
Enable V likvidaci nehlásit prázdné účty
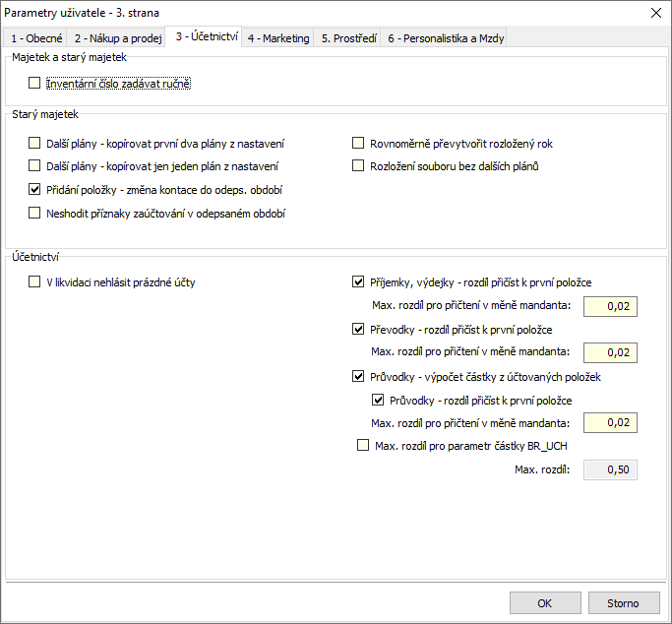34,282
